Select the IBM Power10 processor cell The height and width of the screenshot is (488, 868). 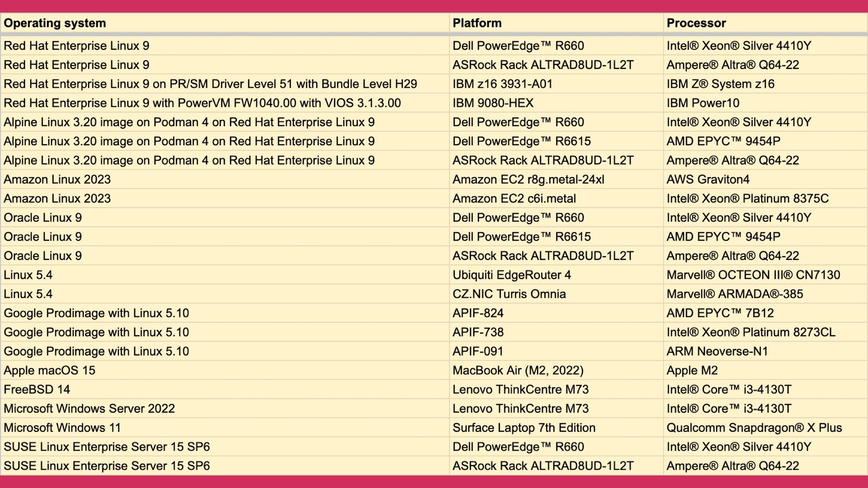tap(703, 103)
